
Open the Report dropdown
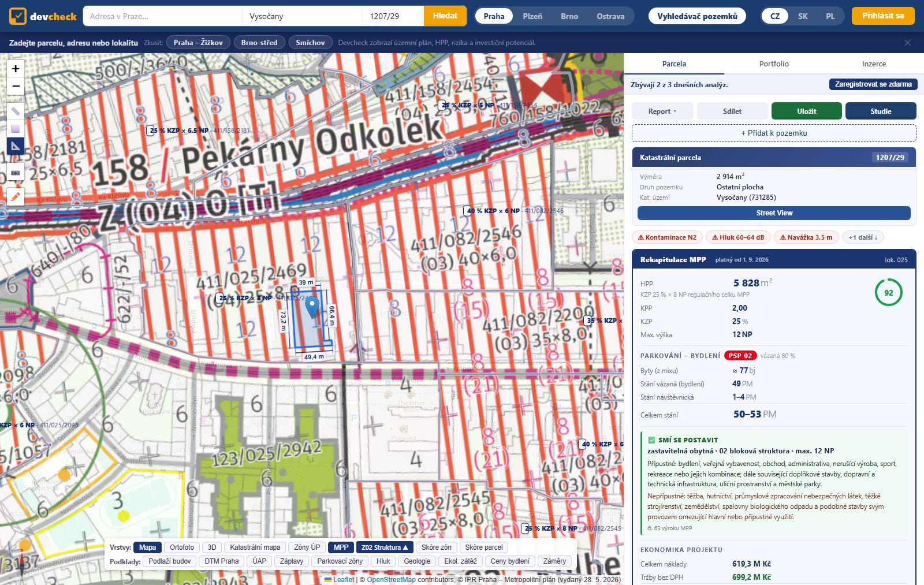[x=662, y=111]
